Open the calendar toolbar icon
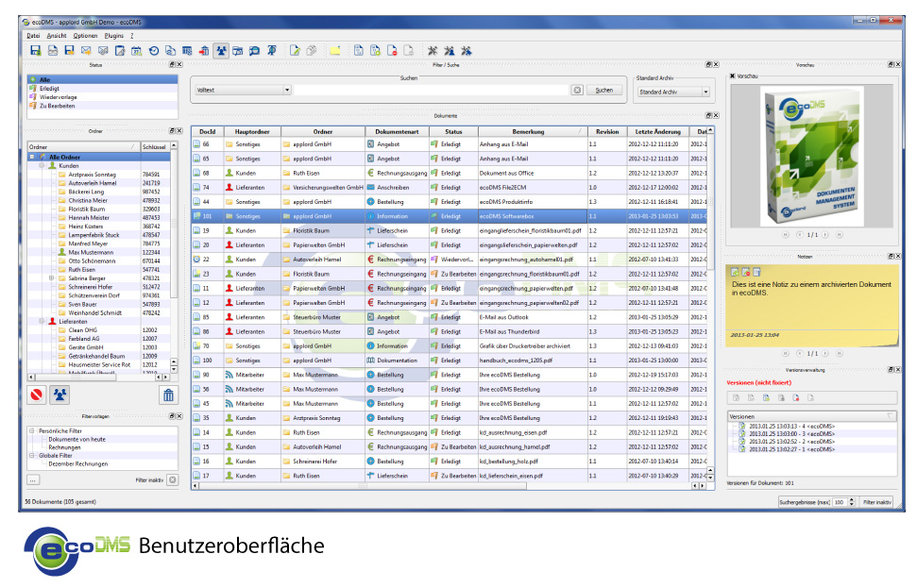 tap(136, 51)
